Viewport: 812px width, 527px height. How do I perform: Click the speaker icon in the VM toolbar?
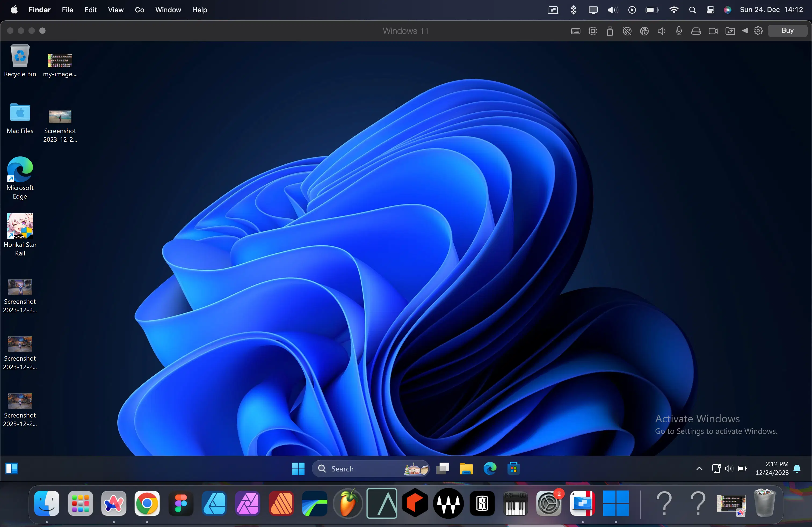pyautogui.click(x=662, y=31)
